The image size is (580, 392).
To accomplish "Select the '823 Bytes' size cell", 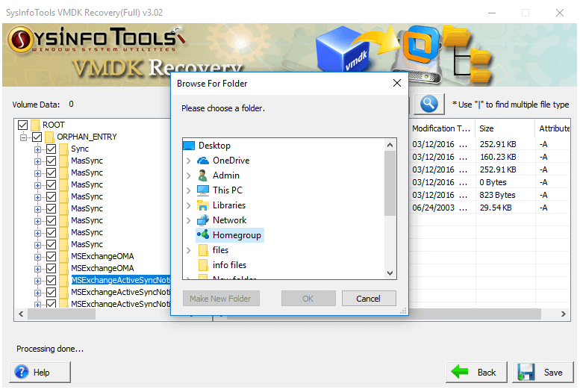I will (x=497, y=195).
